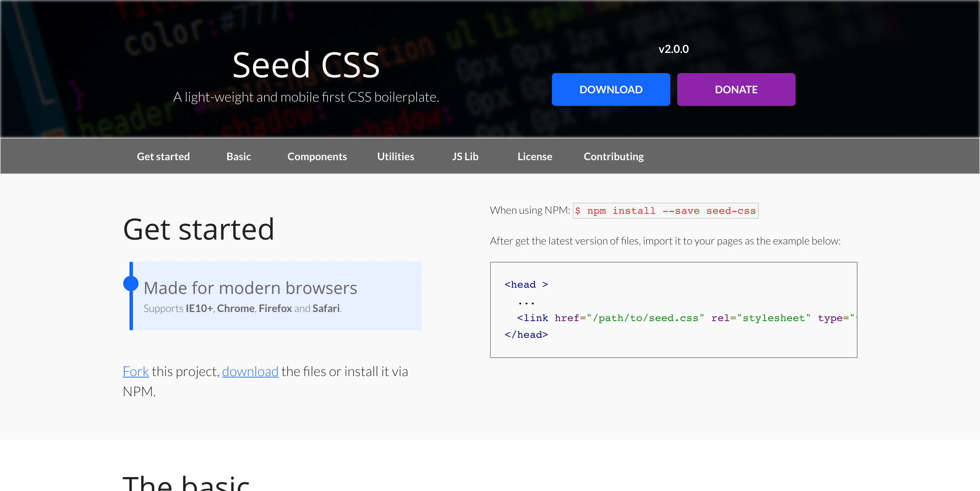Click the purple DONATE button
980x491 pixels.
[x=736, y=89]
